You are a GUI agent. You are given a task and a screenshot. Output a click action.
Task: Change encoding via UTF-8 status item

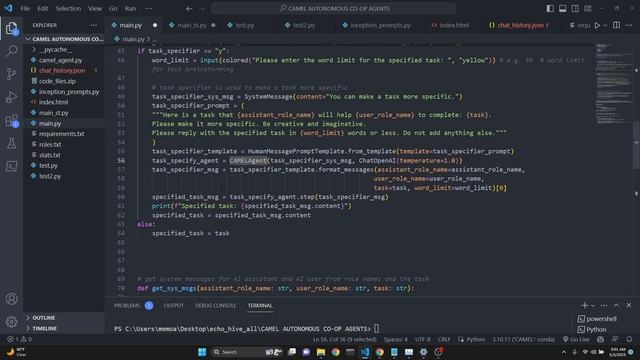[422, 340]
